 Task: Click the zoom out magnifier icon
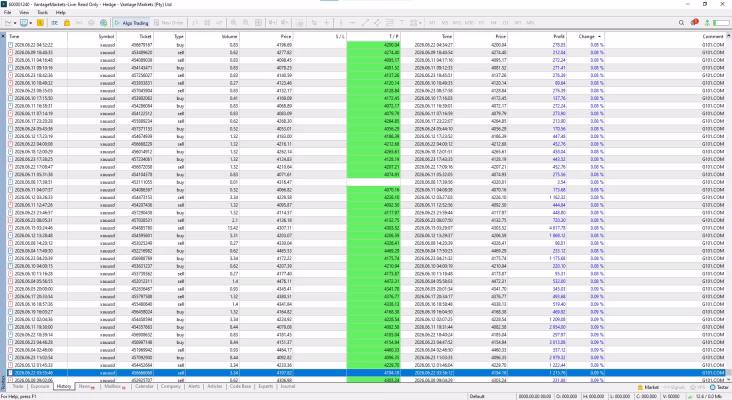246,22
